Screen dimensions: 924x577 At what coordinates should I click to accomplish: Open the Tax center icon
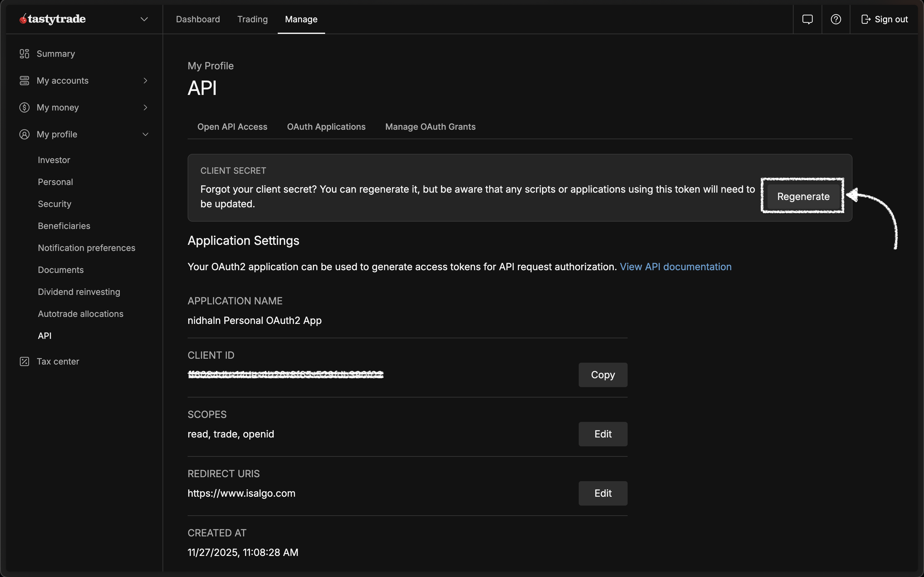click(24, 361)
